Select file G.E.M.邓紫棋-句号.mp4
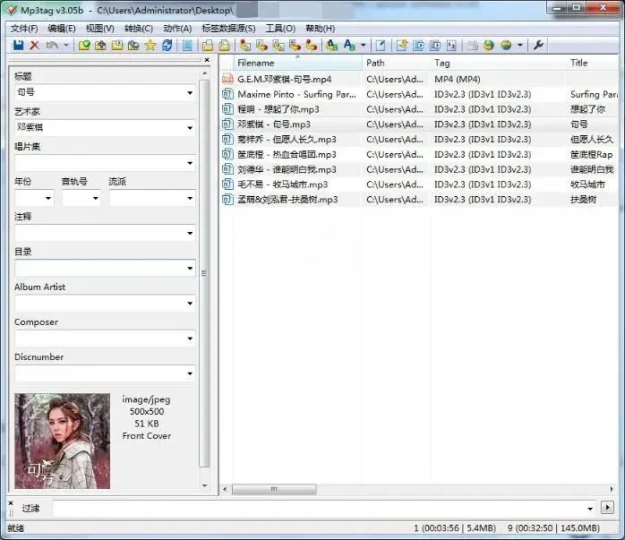This screenshot has height=540, width=625. (x=284, y=79)
